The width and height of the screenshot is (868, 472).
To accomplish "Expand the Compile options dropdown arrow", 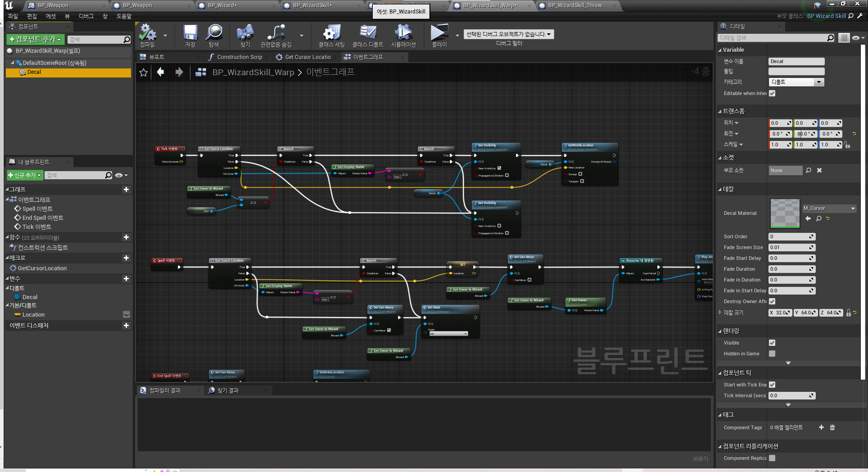I will click(165, 35).
